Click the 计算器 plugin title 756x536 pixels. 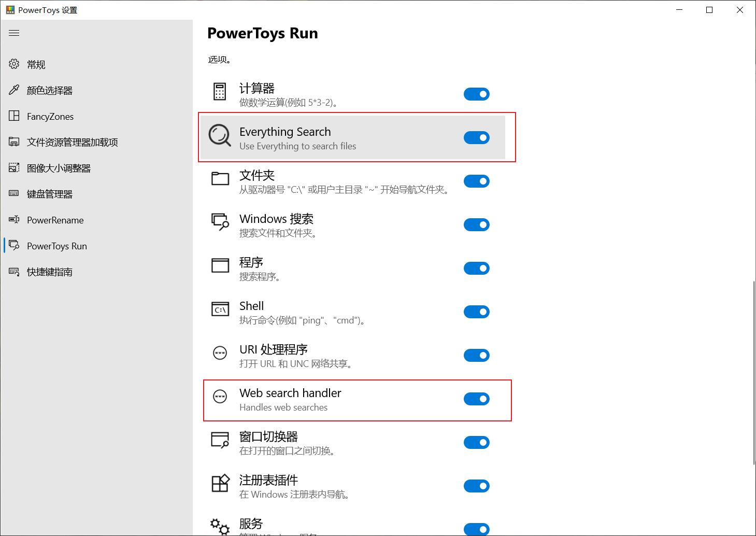[256, 88]
